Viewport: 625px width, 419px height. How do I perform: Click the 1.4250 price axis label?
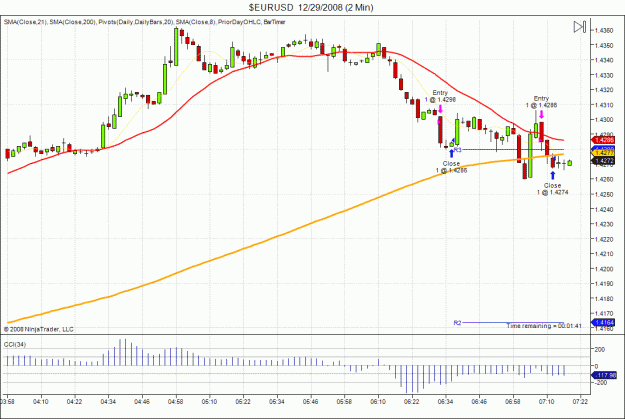[604, 194]
